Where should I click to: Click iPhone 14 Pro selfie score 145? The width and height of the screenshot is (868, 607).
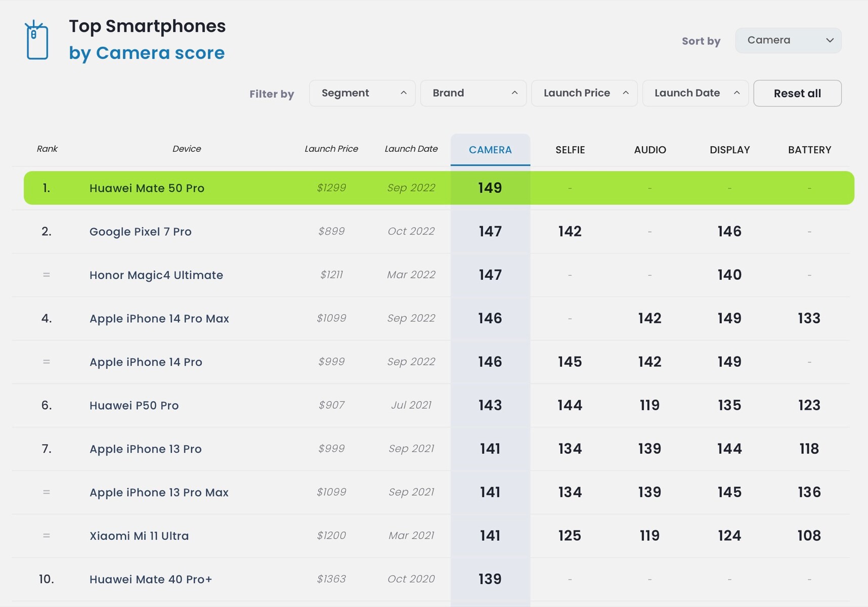pos(570,362)
